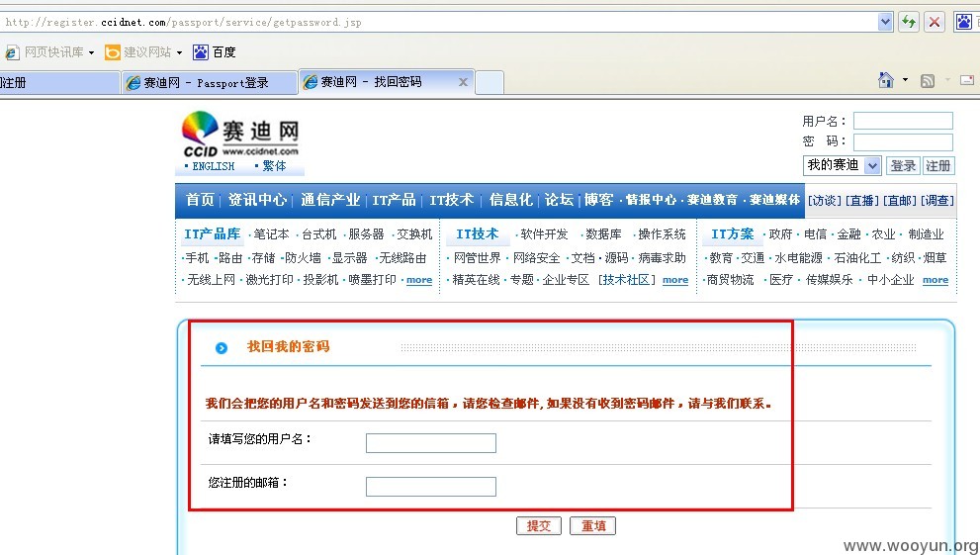Close the 找回密码 tab

point(463,82)
